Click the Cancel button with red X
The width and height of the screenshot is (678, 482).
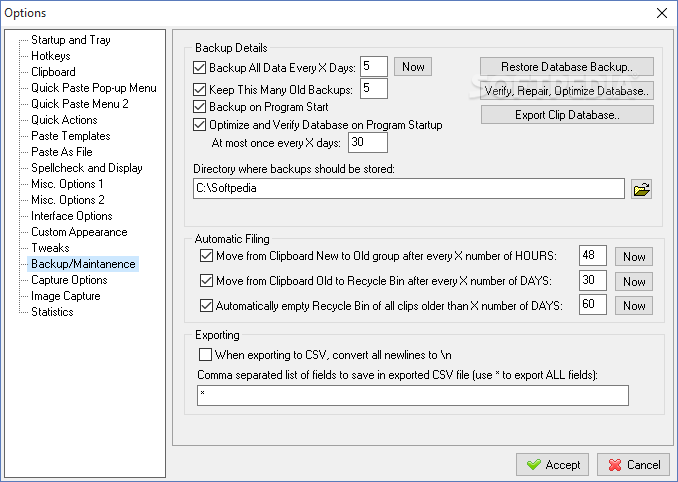(x=633, y=465)
